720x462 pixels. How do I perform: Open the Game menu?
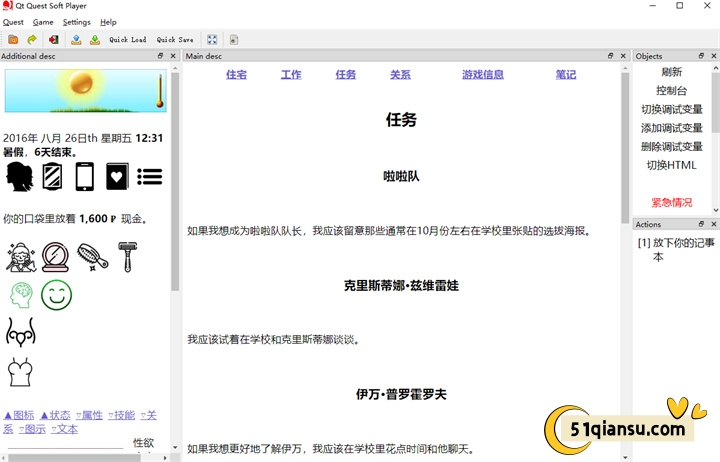43,22
